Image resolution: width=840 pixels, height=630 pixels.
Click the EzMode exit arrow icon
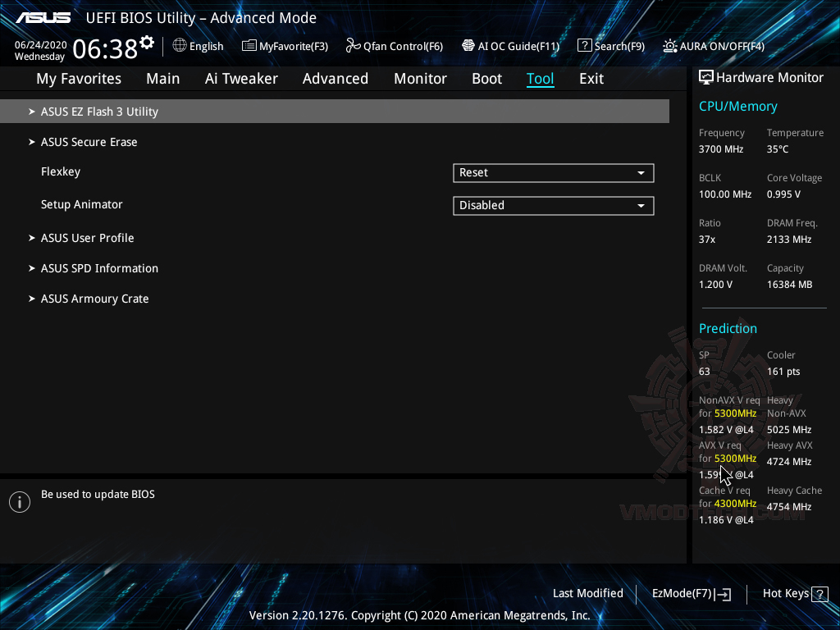click(x=724, y=594)
